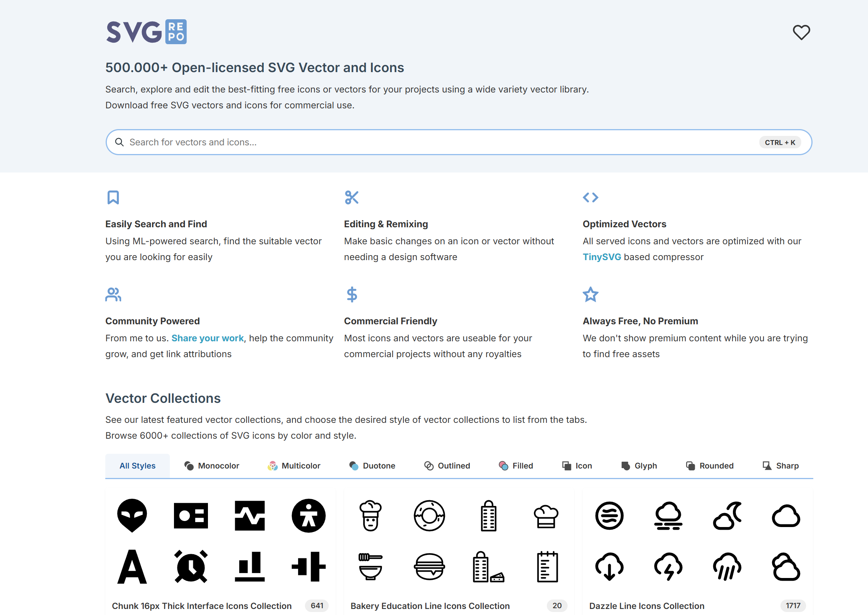
Task: Select the alarm clock icon in Chunk collection
Action: click(x=191, y=566)
